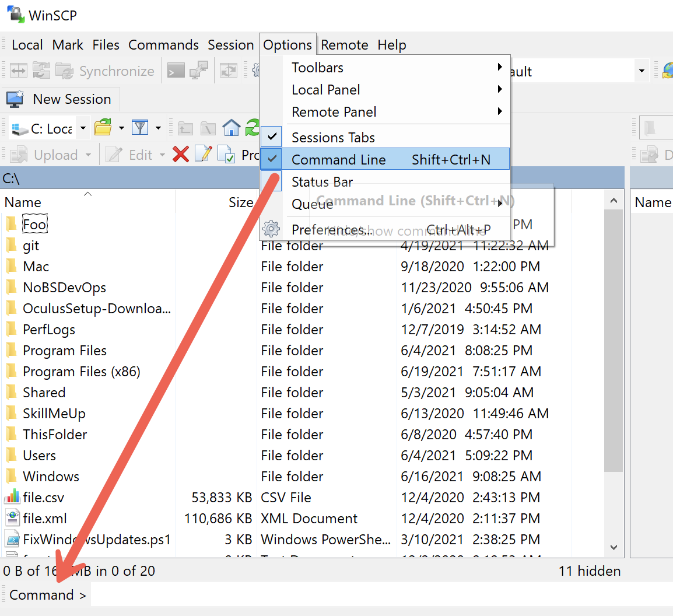Click the Synchronize Browsing two-folders icon
Viewport: 673px width, 616px height.
(x=41, y=71)
